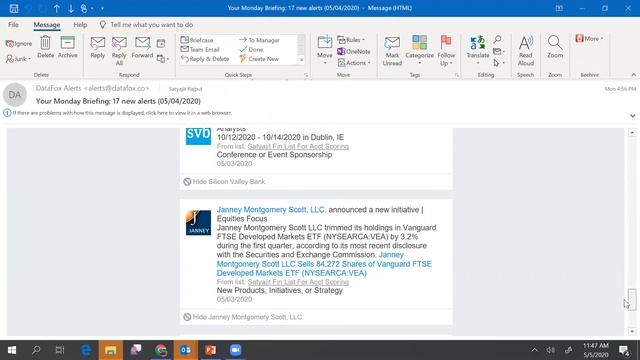Open Zoom app from the taskbar

tap(236, 350)
